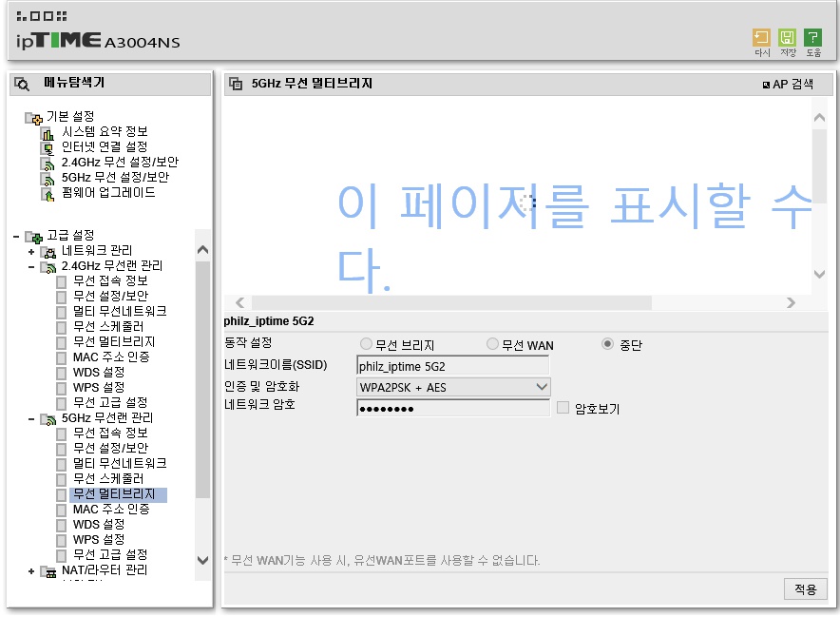840x617 pixels.
Task: Select the 무선 브리지 radio button
Action: [366, 343]
